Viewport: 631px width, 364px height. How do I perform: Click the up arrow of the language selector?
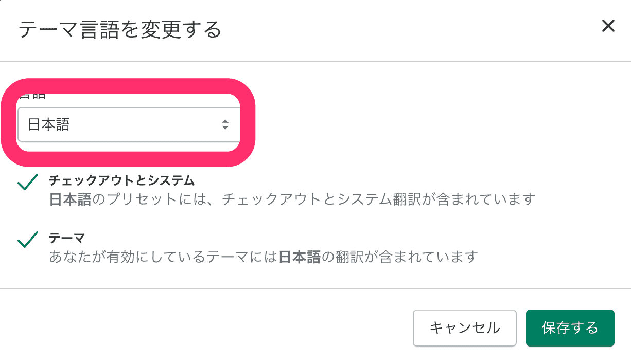coord(225,121)
